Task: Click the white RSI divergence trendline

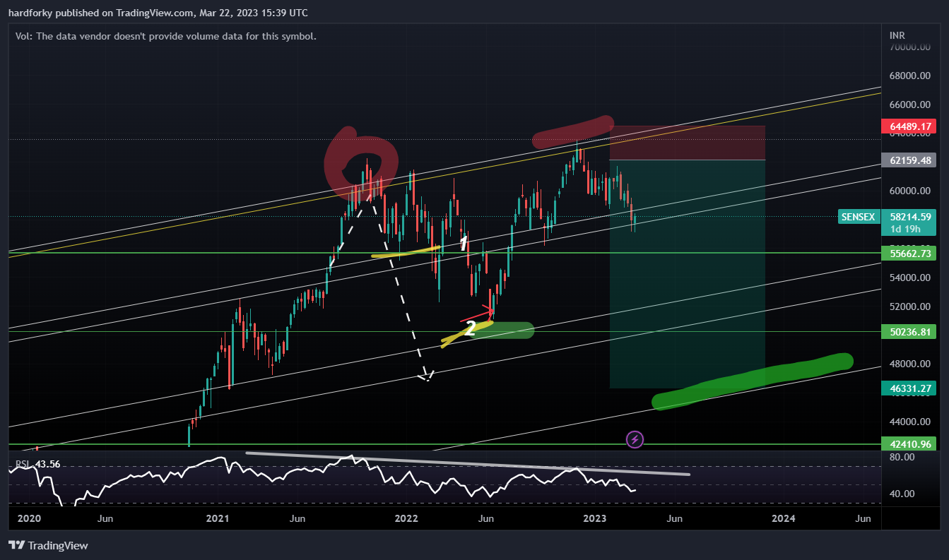Action: point(468,464)
